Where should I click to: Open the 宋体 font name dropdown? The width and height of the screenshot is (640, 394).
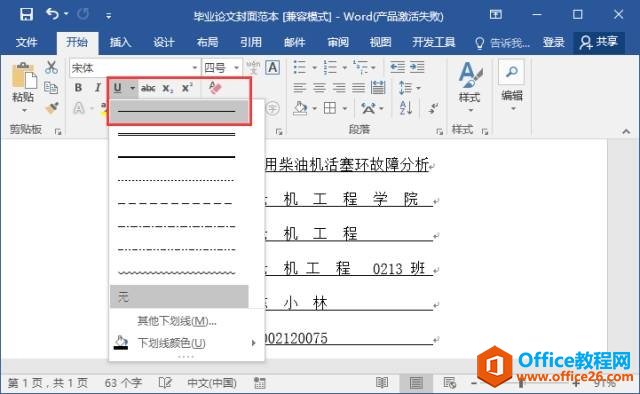[x=194, y=68]
